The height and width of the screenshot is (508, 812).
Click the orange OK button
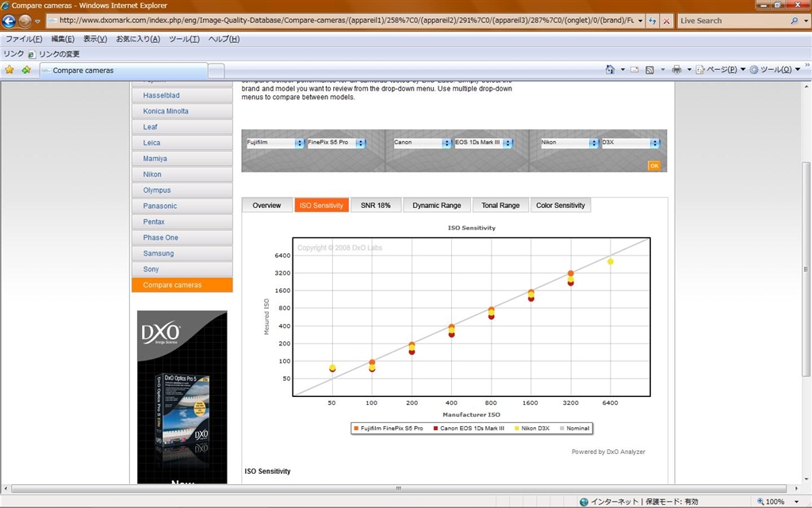pyautogui.click(x=654, y=166)
